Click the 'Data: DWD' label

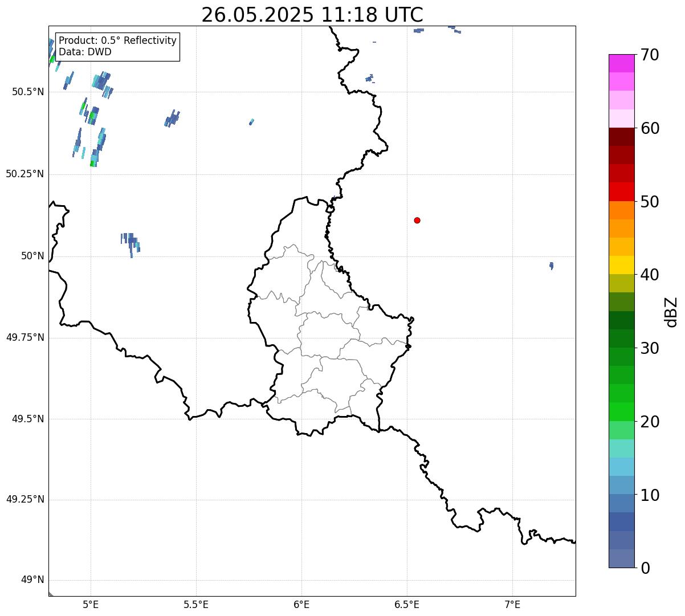coord(85,52)
